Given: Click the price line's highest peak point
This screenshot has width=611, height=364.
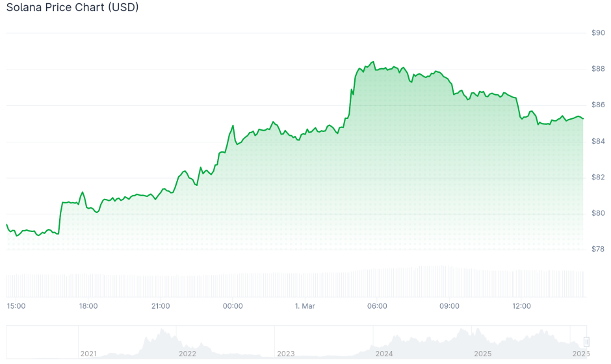Looking at the screenshot, I should pos(373,62).
